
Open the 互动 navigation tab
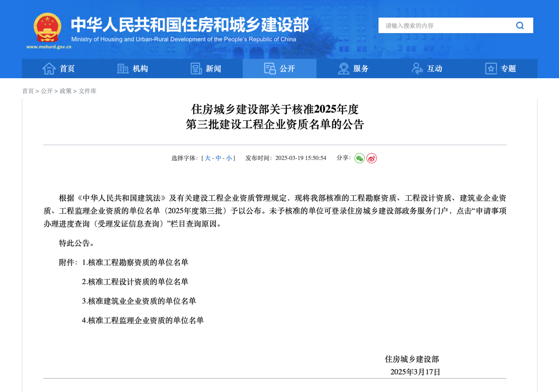click(426, 68)
